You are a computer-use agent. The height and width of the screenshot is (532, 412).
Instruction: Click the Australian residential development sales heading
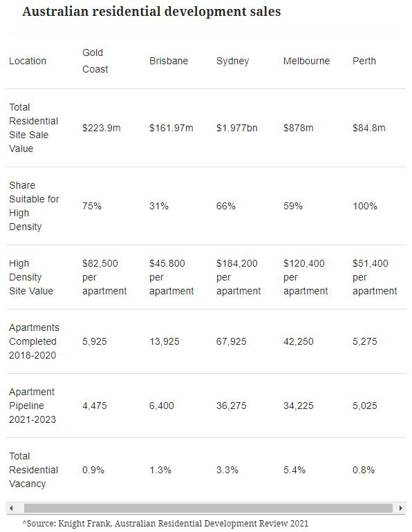click(151, 12)
